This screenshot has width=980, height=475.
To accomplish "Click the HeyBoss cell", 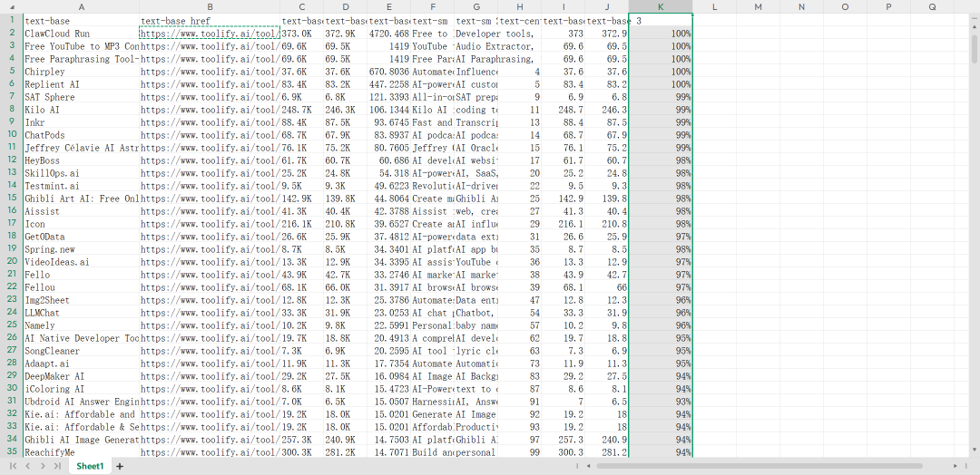I will tap(81, 160).
